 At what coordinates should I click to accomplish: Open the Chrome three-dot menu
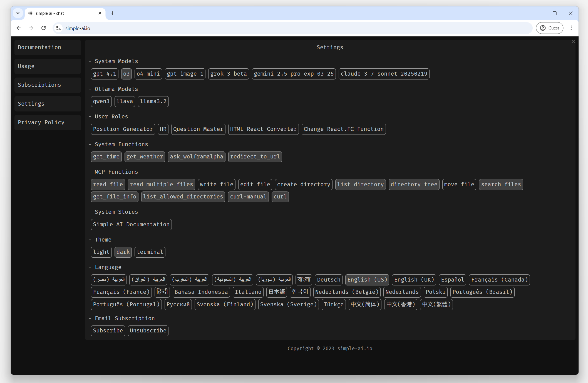pyautogui.click(x=571, y=28)
